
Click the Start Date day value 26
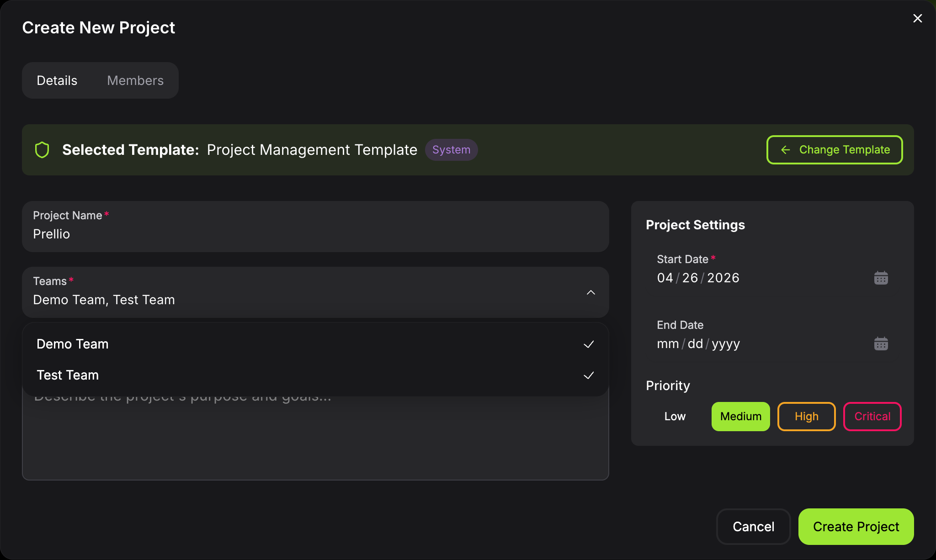pyautogui.click(x=690, y=278)
